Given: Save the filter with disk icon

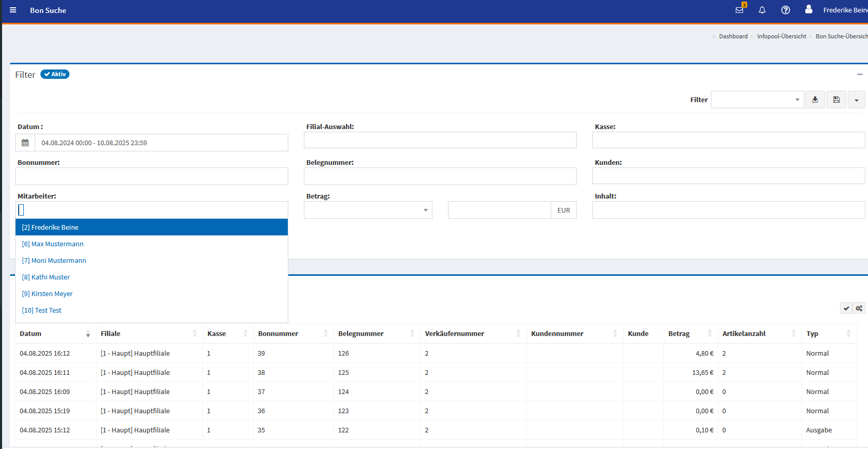Looking at the screenshot, I should (836, 100).
